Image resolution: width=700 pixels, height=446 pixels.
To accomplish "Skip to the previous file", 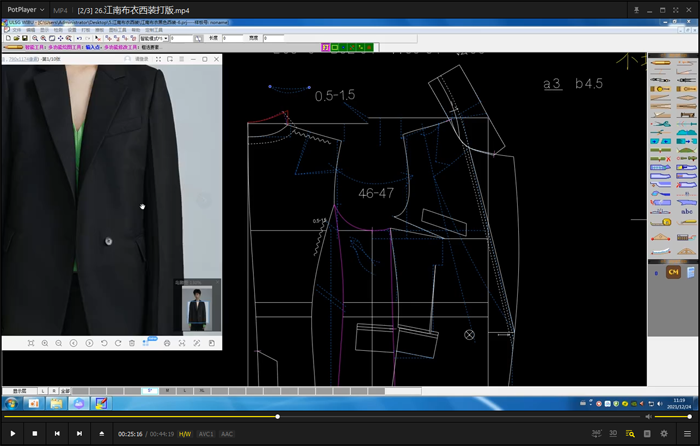I will 57,433.
